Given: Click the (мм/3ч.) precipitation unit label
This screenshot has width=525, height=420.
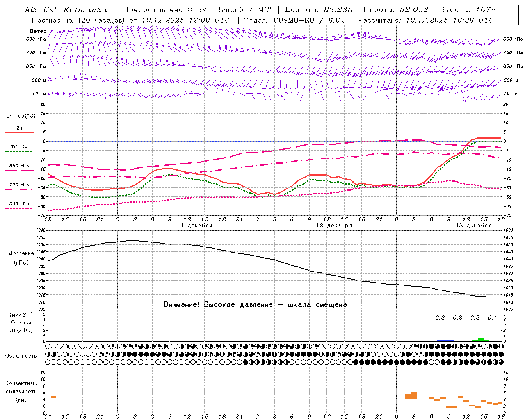Looking at the screenshot, I should [x=21, y=315].
